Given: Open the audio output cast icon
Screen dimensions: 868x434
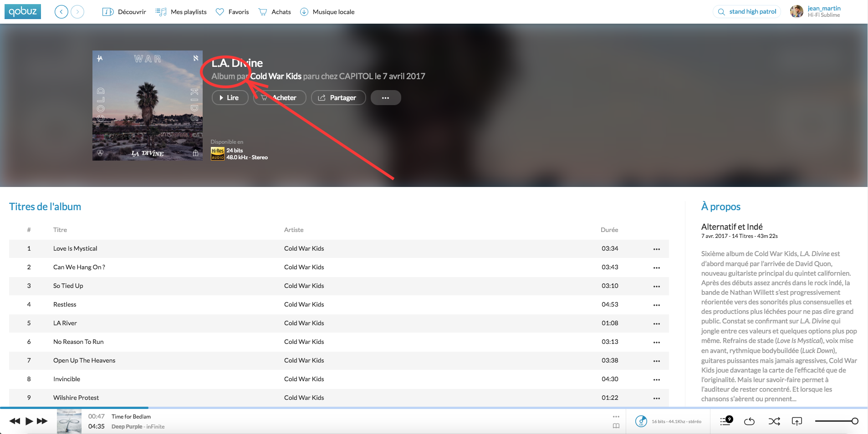Looking at the screenshot, I should coord(797,421).
